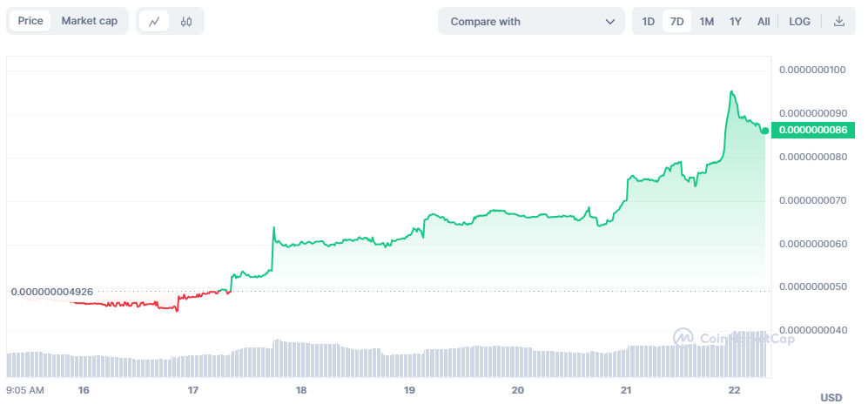
Task: Select the 1D time range
Action: 649,22
